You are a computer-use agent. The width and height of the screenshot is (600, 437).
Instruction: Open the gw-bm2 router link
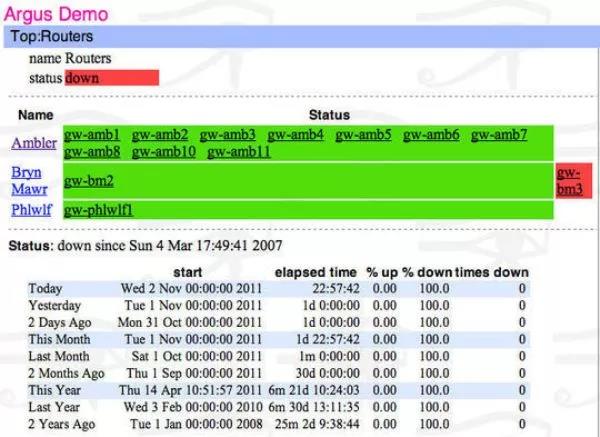point(89,181)
